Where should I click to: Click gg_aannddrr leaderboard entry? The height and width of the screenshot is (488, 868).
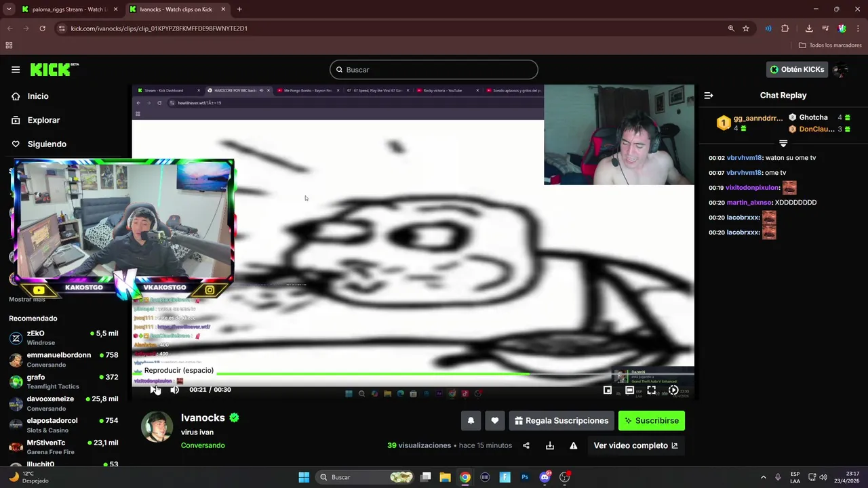[x=751, y=123]
